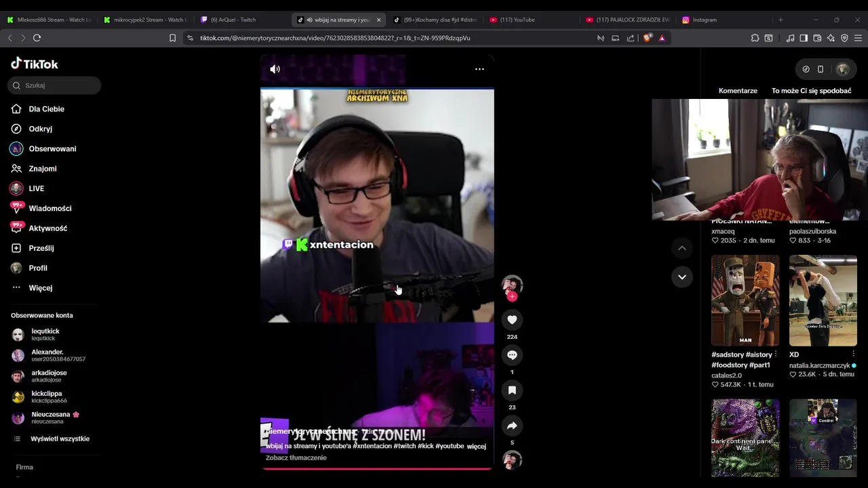Open the Brave Rewards triangle icon

pos(662,38)
